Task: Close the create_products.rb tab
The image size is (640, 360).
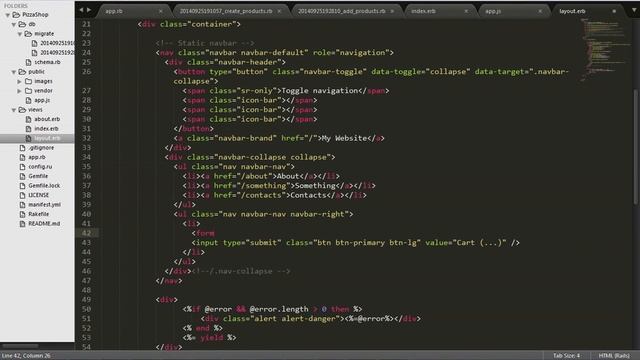Action: coord(279,11)
